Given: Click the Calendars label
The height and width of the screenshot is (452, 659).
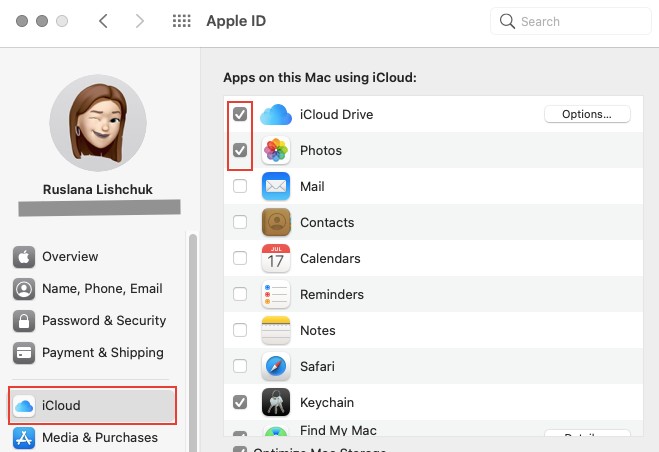Looking at the screenshot, I should [330, 259].
